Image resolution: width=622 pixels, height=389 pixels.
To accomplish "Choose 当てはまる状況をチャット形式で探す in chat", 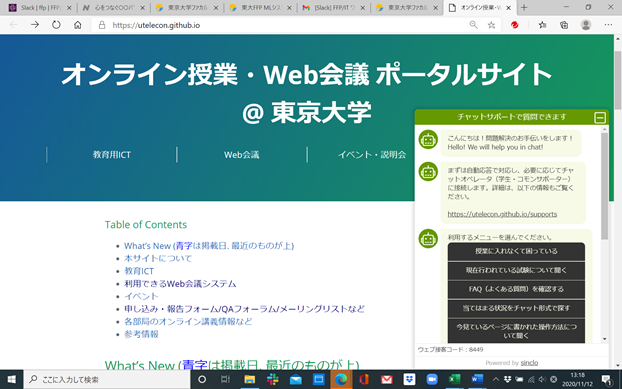I will click(516, 309).
